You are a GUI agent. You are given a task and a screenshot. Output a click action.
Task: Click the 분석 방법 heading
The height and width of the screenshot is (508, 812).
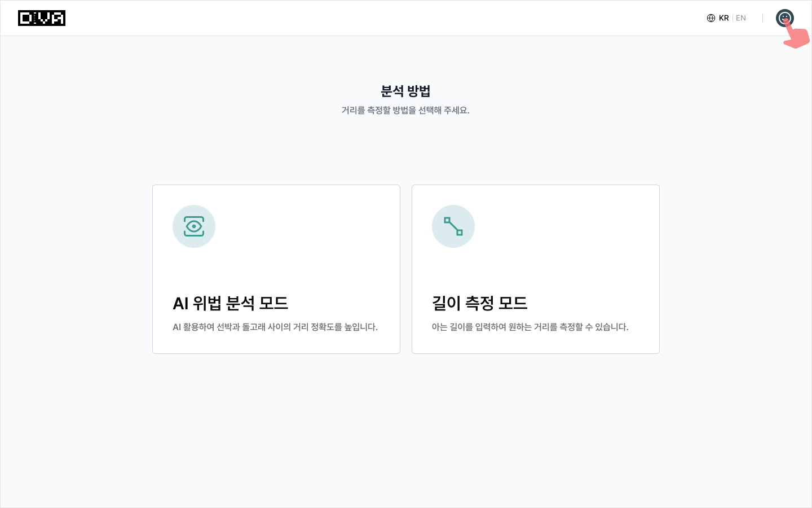tap(405, 91)
